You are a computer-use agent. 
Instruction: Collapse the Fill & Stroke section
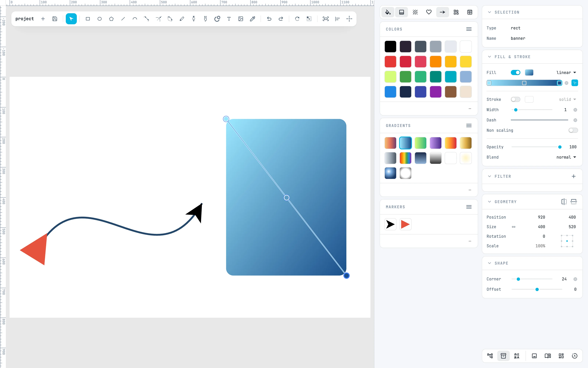point(489,57)
